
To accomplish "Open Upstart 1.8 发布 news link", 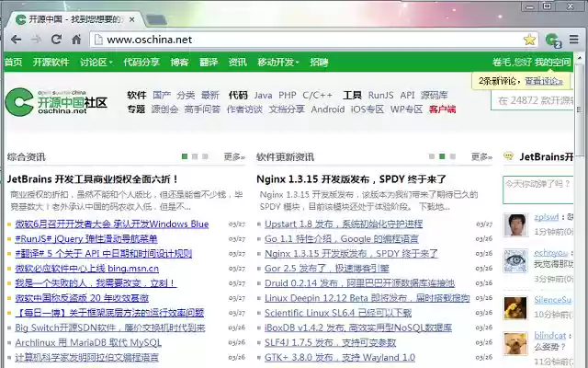I will click(x=344, y=224).
